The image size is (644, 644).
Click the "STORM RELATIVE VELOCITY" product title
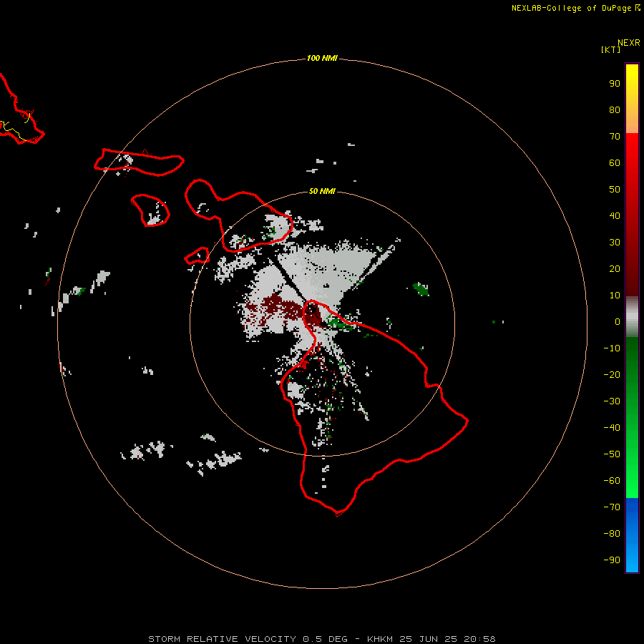pos(223,639)
